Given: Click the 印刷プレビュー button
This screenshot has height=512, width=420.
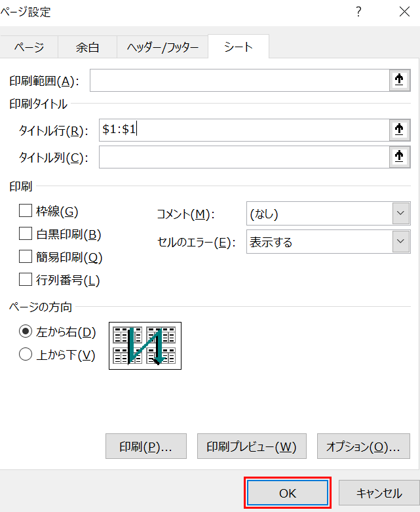Looking at the screenshot, I should pos(252,446).
